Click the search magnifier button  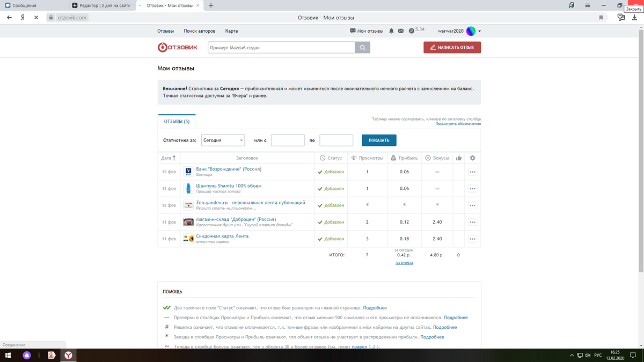[363, 48]
